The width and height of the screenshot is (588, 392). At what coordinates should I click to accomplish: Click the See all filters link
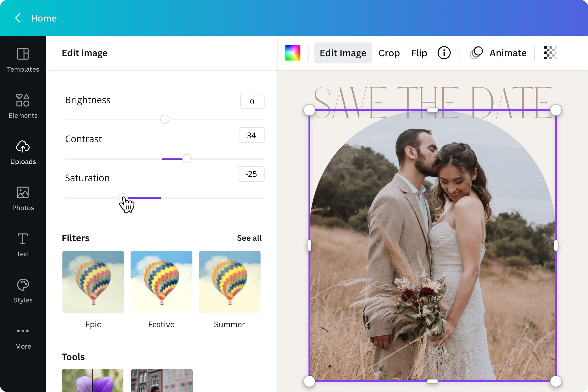click(x=249, y=238)
